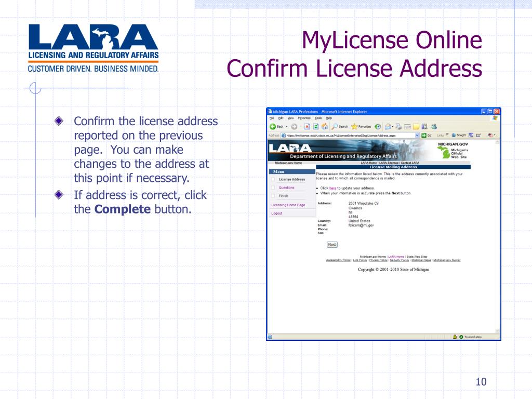Click the Next button
The image size is (532, 399).
(332, 244)
